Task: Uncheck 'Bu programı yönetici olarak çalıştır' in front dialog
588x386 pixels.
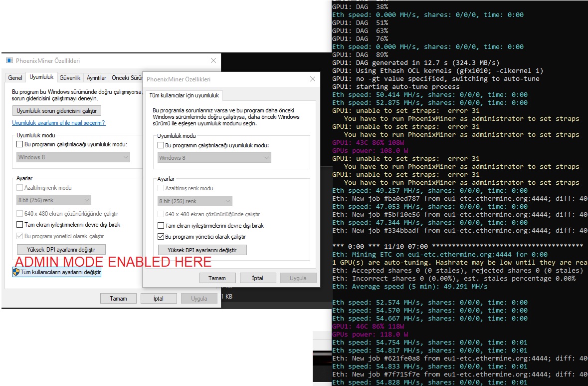Action: click(x=161, y=237)
